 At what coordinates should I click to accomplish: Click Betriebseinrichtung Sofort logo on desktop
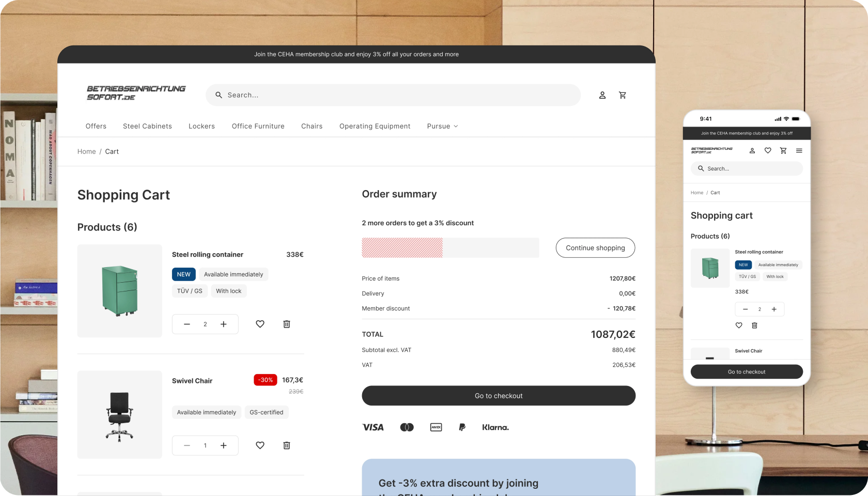coord(136,93)
